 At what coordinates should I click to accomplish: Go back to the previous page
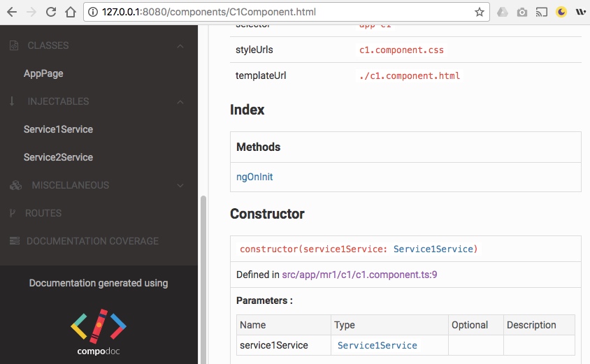coord(12,12)
